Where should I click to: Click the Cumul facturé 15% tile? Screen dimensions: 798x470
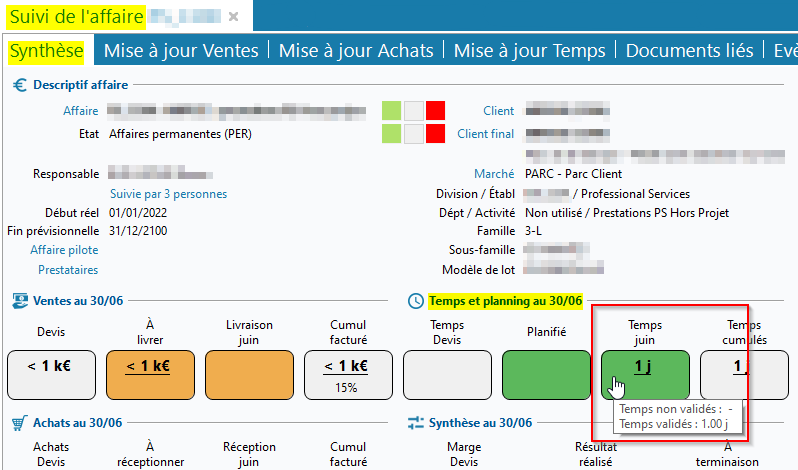[347, 375]
